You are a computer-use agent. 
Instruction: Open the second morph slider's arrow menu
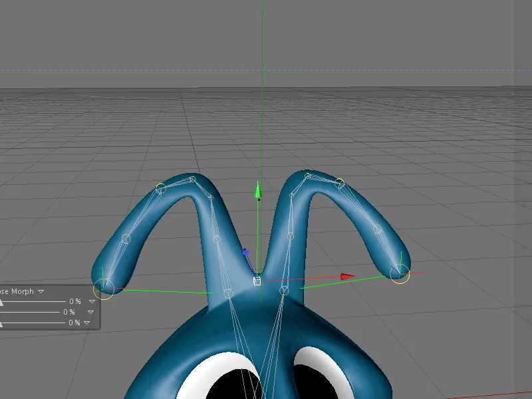click(90, 312)
